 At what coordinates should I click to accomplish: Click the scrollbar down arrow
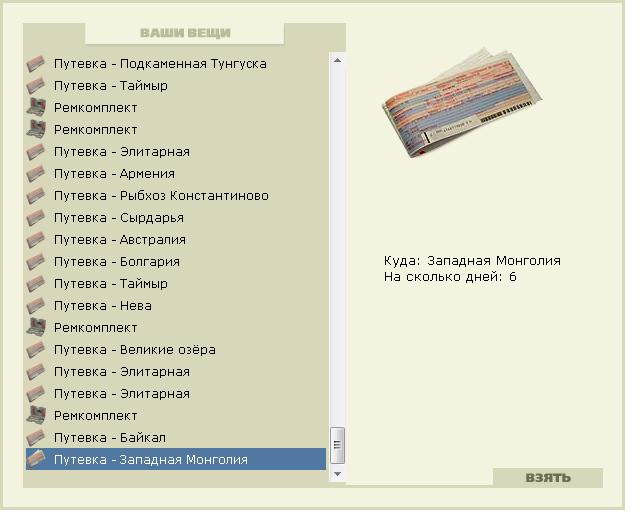point(338,474)
